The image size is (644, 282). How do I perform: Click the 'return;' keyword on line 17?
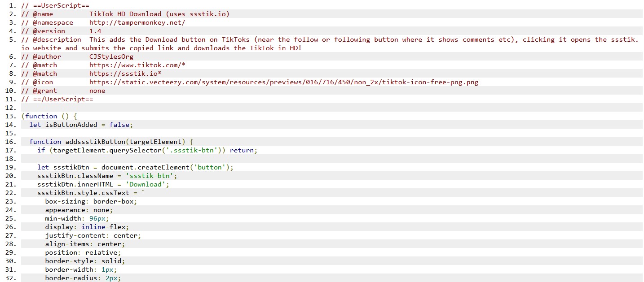tap(244, 150)
